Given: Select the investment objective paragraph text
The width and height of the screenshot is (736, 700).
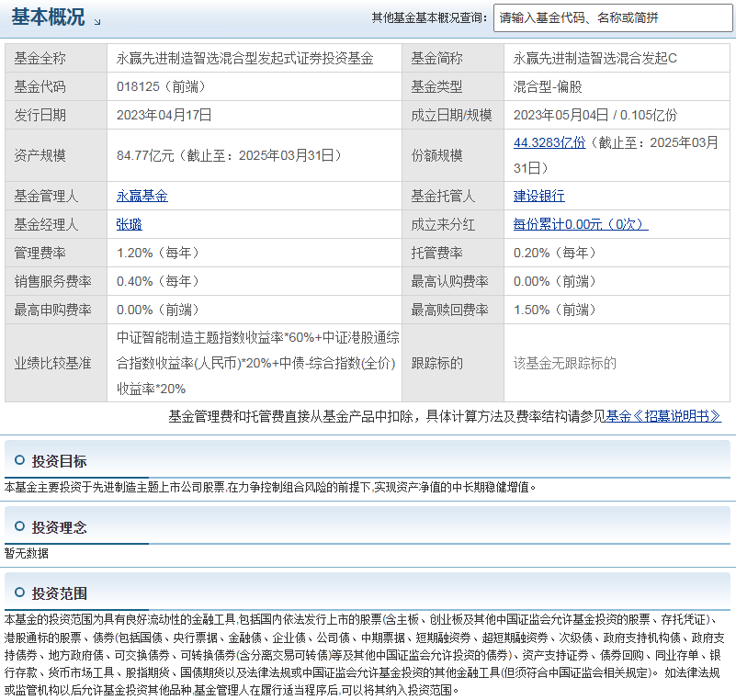Looking at the screenshot, I should (270, 488).
